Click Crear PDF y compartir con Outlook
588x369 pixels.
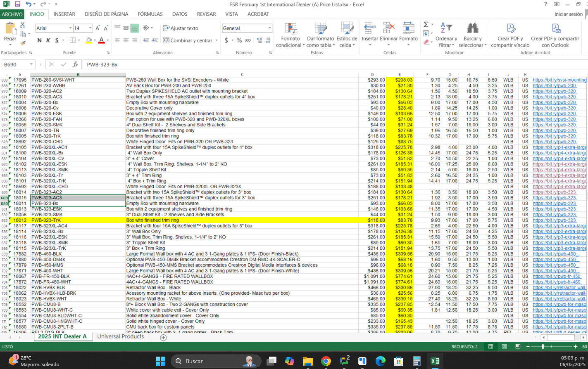555,35
